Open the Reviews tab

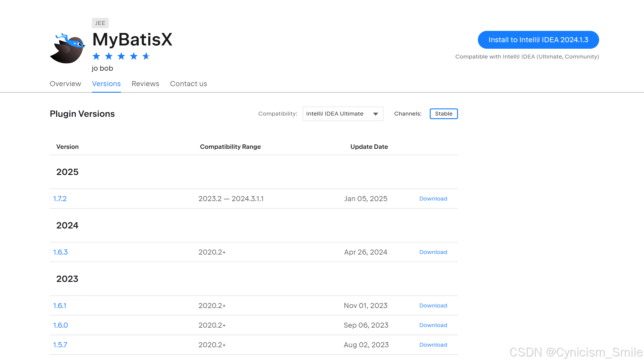(x=145, y=84)
